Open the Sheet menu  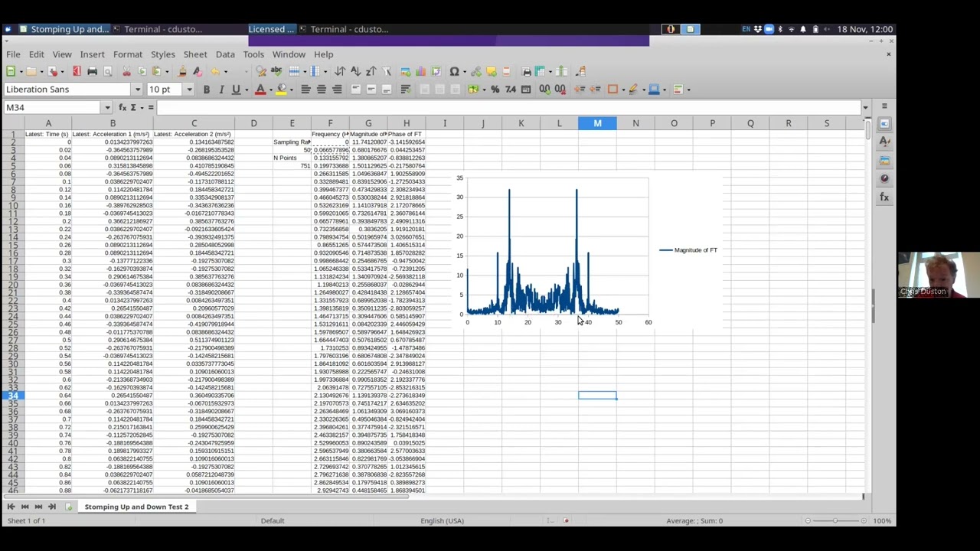pos(195,54)
